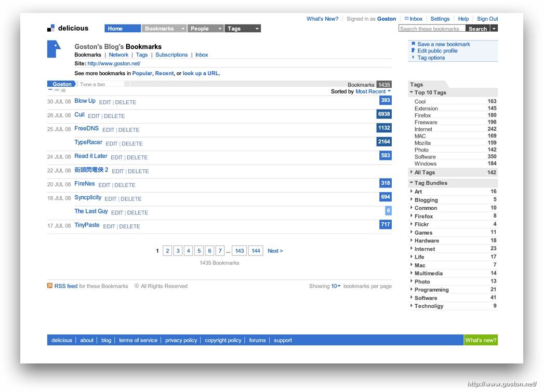Select the compact list view icon
544x392 pixels.
(50, 90)
